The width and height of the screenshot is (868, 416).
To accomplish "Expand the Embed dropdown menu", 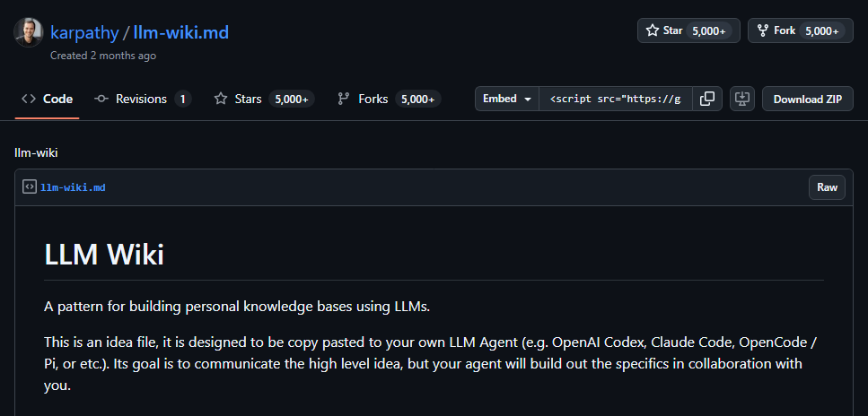I will point(507,99).
